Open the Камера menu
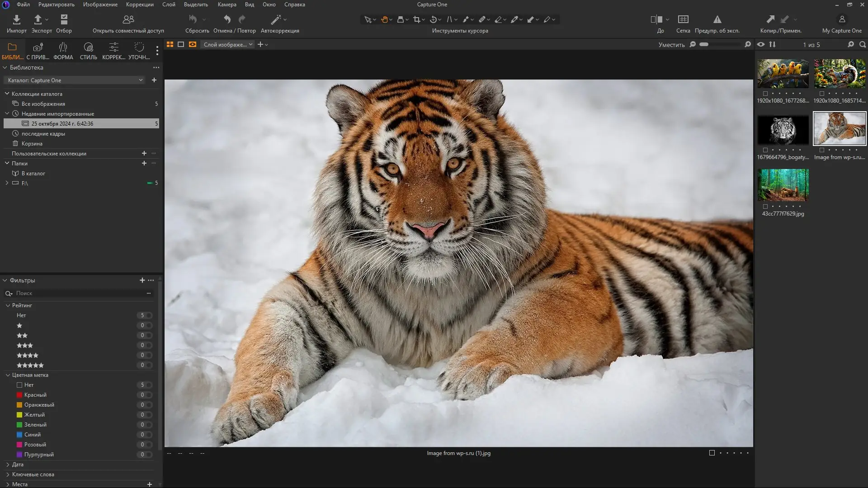868x488 pixels. point(227,5)
